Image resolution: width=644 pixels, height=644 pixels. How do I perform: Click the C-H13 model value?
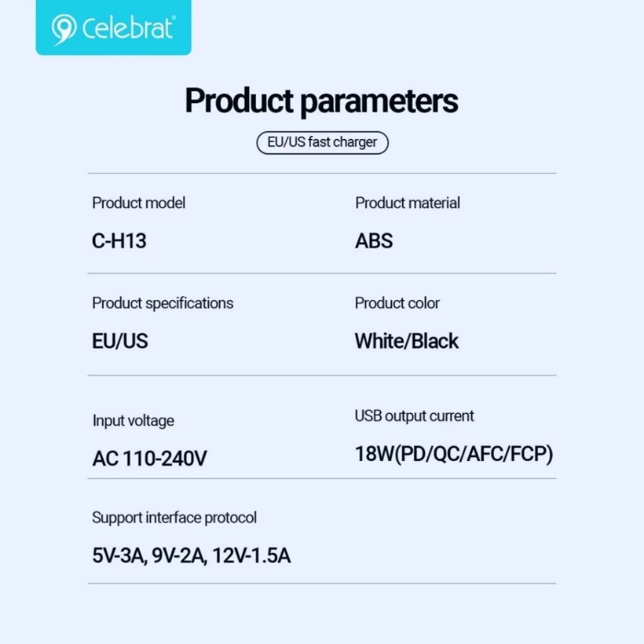119,241
